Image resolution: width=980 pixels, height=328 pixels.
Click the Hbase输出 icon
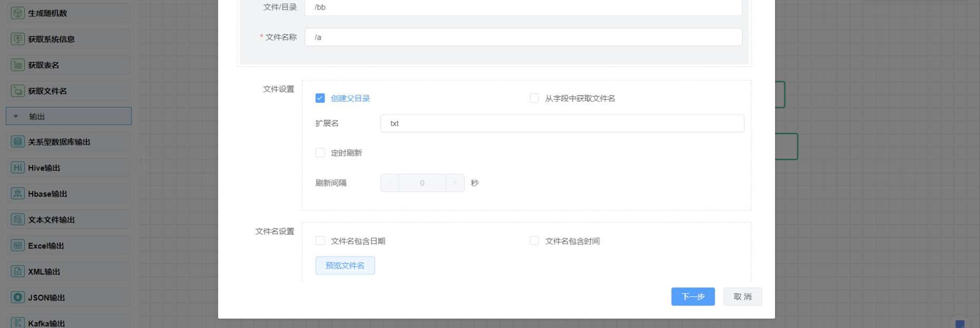tap(18, 194)
